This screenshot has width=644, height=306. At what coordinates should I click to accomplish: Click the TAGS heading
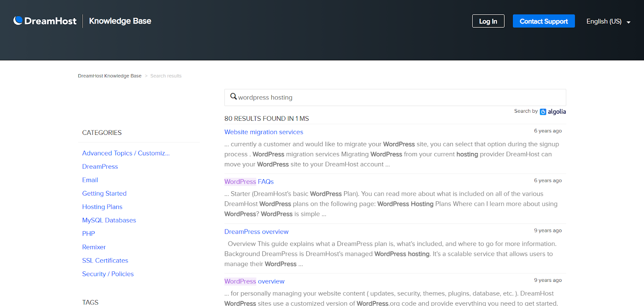90,302
